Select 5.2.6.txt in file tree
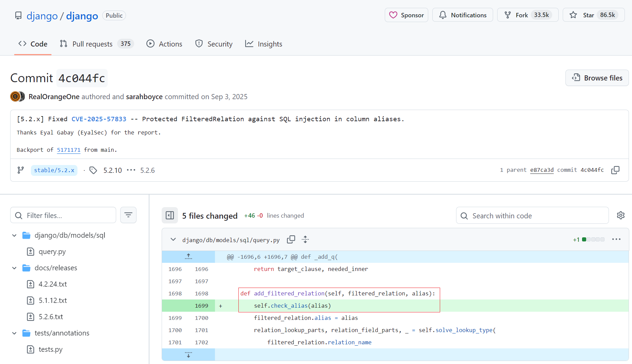This screenshot has width=632, height=364. [x=51, y=317]
